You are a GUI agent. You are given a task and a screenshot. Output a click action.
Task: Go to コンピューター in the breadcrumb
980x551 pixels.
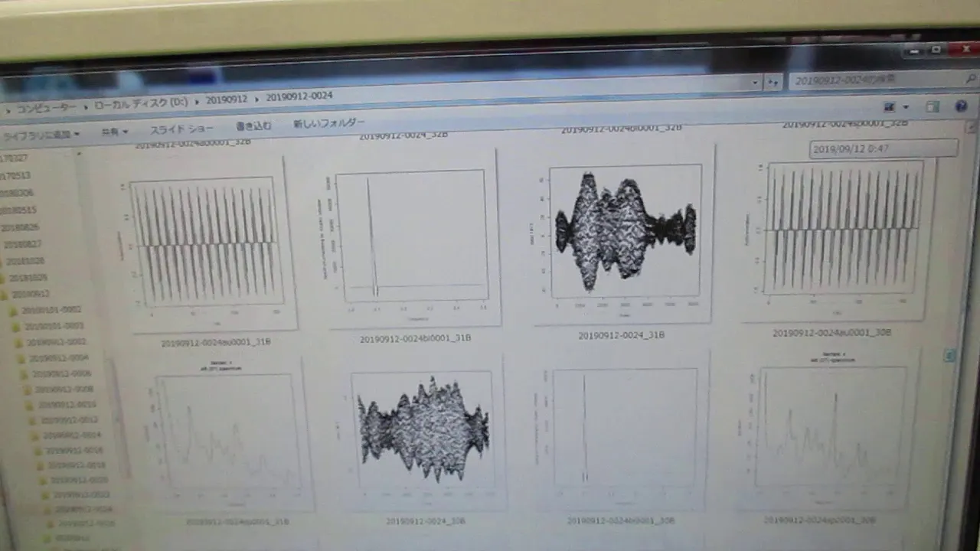(47, 108)
